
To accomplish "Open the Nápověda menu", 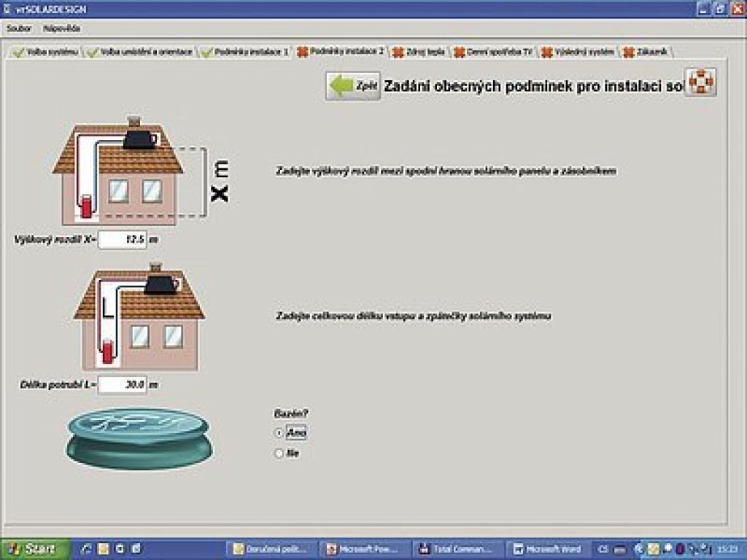I will (x=62, y=28).
